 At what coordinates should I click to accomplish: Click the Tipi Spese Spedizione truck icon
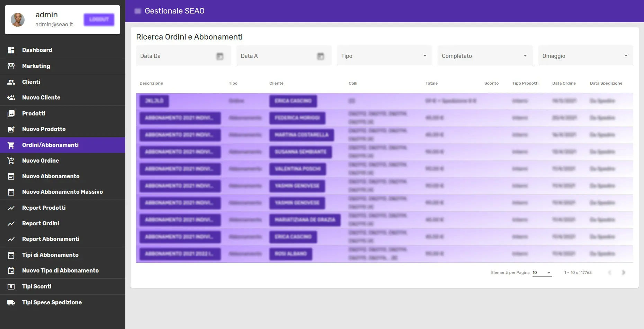click(11, 303)
